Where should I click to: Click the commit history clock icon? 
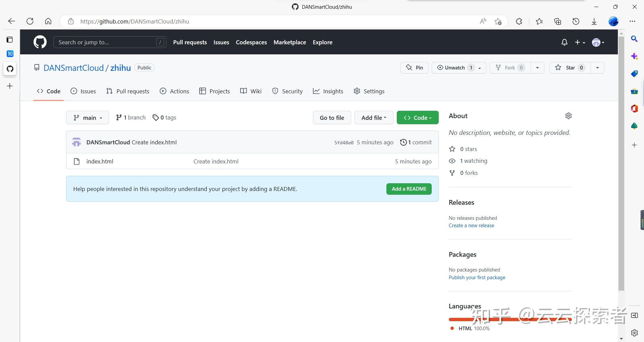[x=403, y=142]
